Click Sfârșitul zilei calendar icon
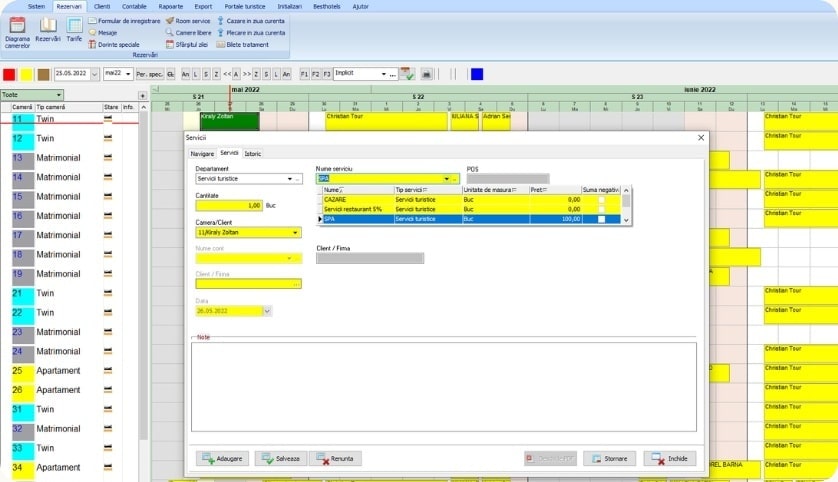Viewport: 838px width, 482px height. point(170,44)
